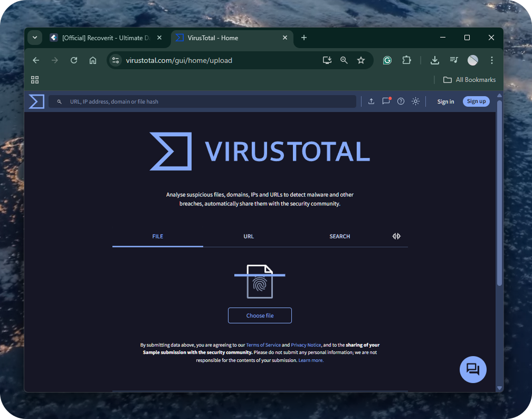Open browser downloads
This screenshot has width=532, height=419.
click(435, 60)
